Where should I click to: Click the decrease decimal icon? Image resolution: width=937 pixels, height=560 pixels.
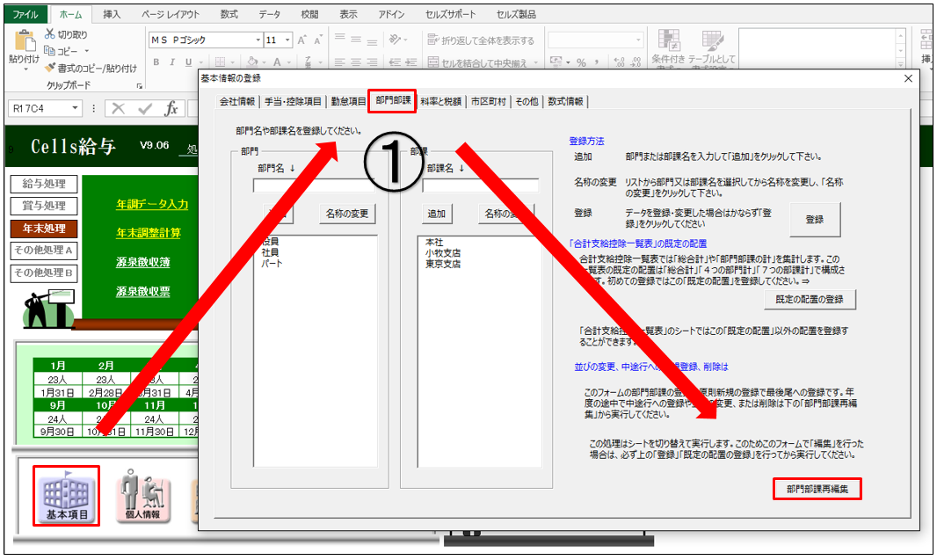636,62
